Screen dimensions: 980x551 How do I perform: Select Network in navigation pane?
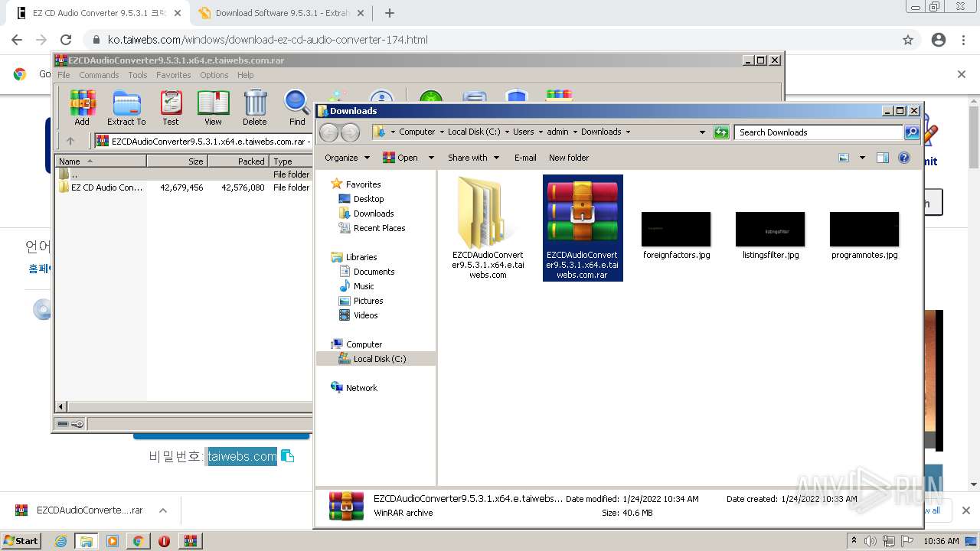(361, 388)
